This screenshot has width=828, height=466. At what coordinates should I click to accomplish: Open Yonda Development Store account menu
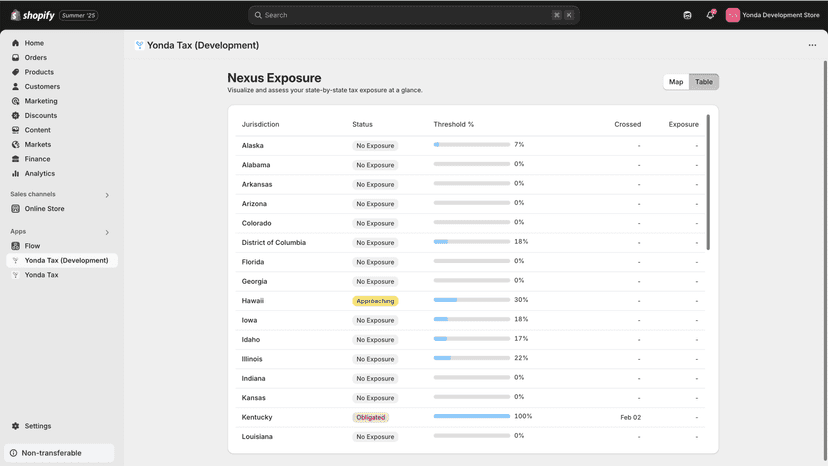pyautogui.click(x=773, y=15)
